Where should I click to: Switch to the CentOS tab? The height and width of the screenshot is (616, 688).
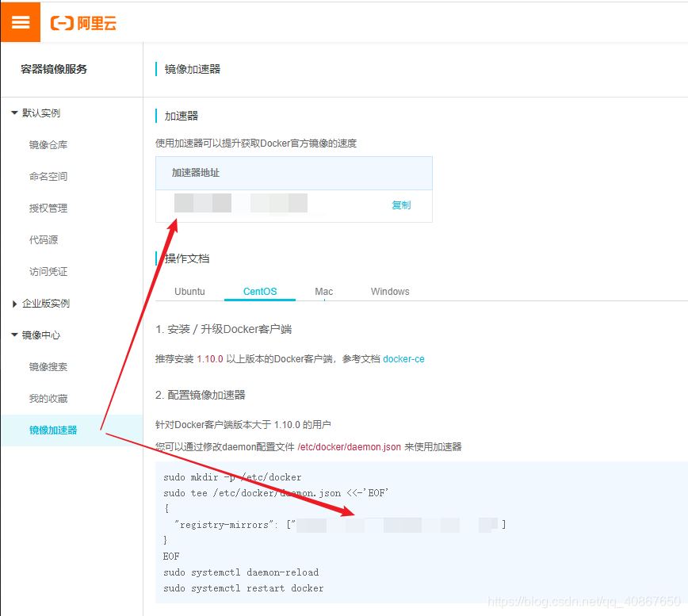click(260, 291)
